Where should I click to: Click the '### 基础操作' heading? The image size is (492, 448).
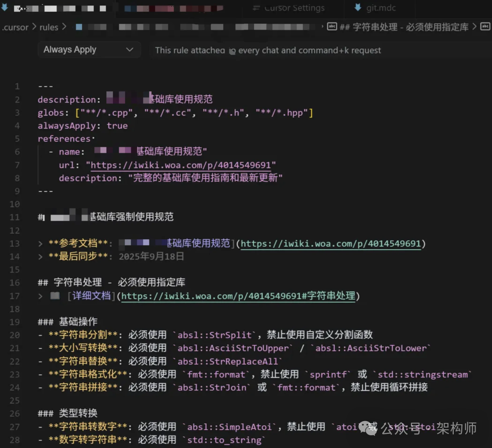tap(68, 322)
